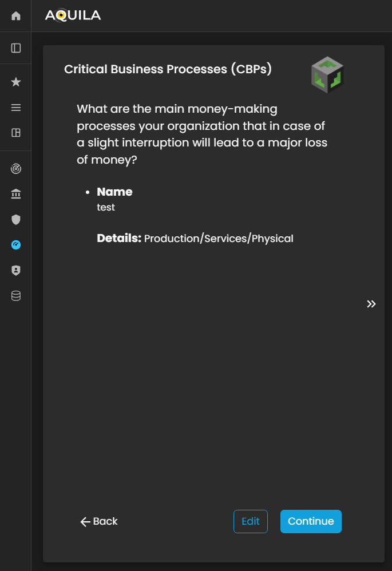Click the Critical Business Processes heading
Viewport: 392px width, 571px height.
coord(168,69)
